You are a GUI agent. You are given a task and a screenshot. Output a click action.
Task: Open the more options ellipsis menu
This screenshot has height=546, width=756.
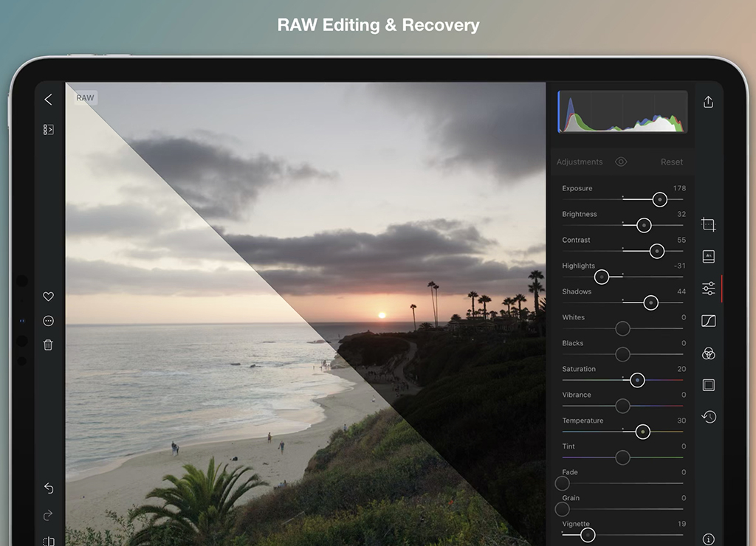click(48, 321)
